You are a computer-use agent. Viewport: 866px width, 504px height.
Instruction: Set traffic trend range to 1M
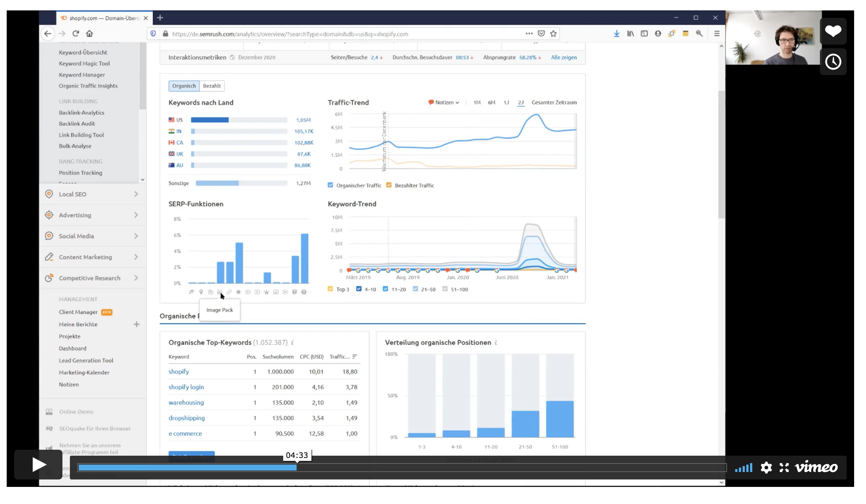point(477,103)
